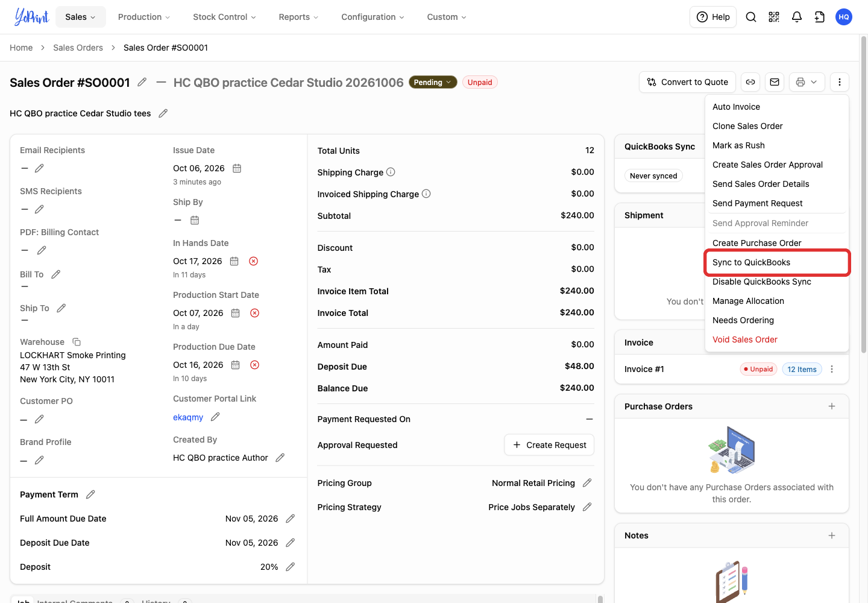Click the YoPrint logo

[31, 17]
